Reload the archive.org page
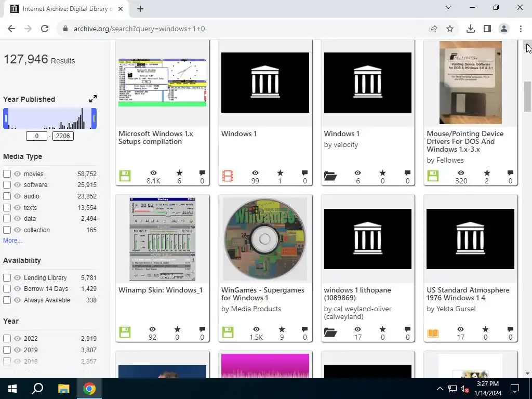 (x=45, y=29)
